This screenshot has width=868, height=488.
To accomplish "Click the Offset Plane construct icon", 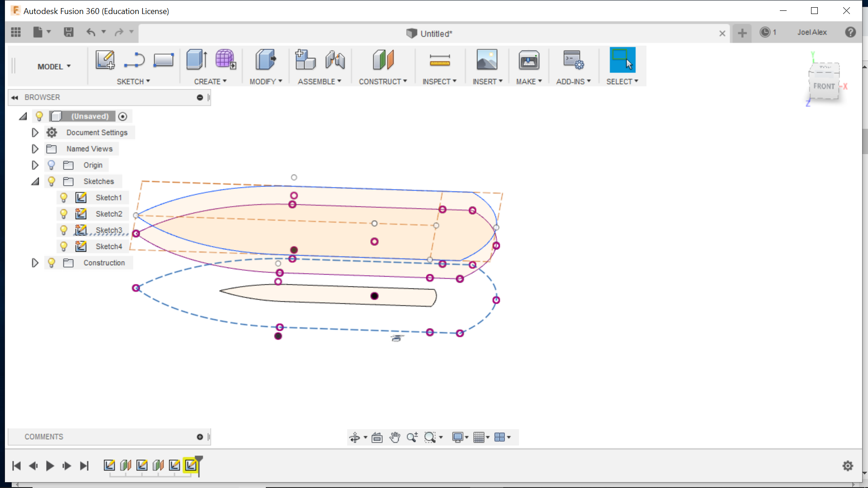I will [x=383, y=60].
